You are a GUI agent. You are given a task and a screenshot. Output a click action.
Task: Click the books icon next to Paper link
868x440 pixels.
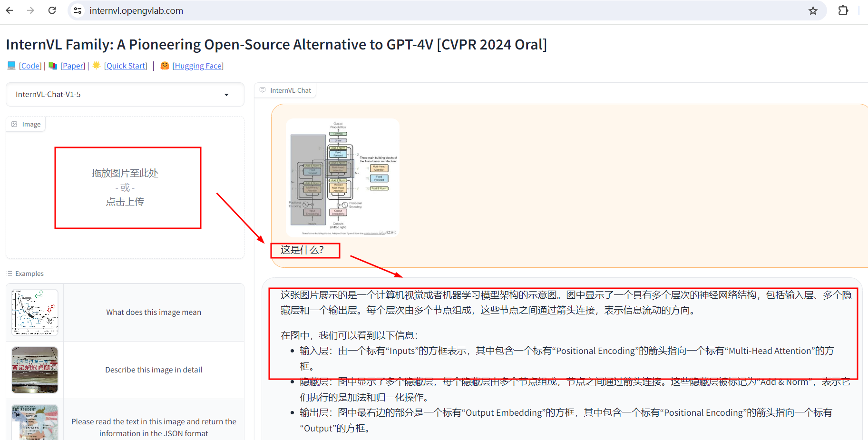tap(52, 65)
